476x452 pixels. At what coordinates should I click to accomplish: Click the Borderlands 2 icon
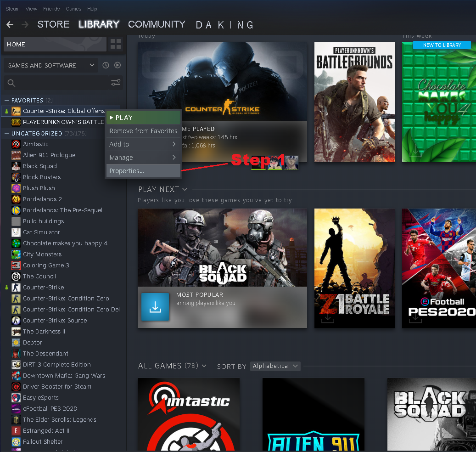pos(16,199)
